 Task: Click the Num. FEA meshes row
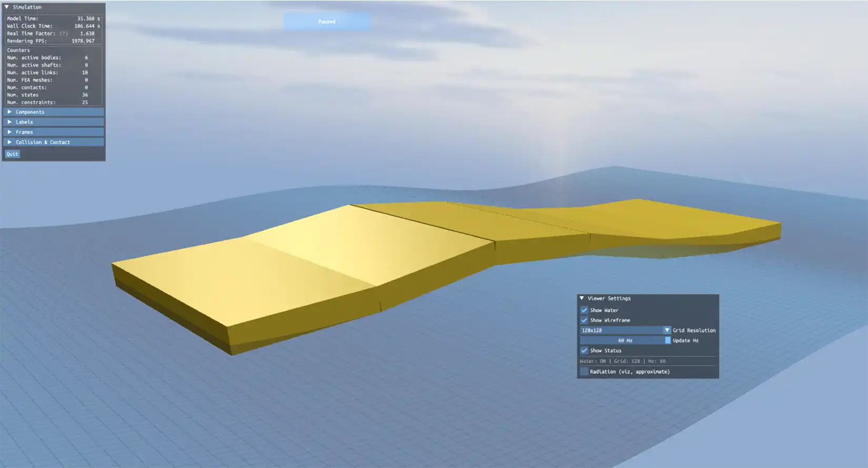click(54, 80)
